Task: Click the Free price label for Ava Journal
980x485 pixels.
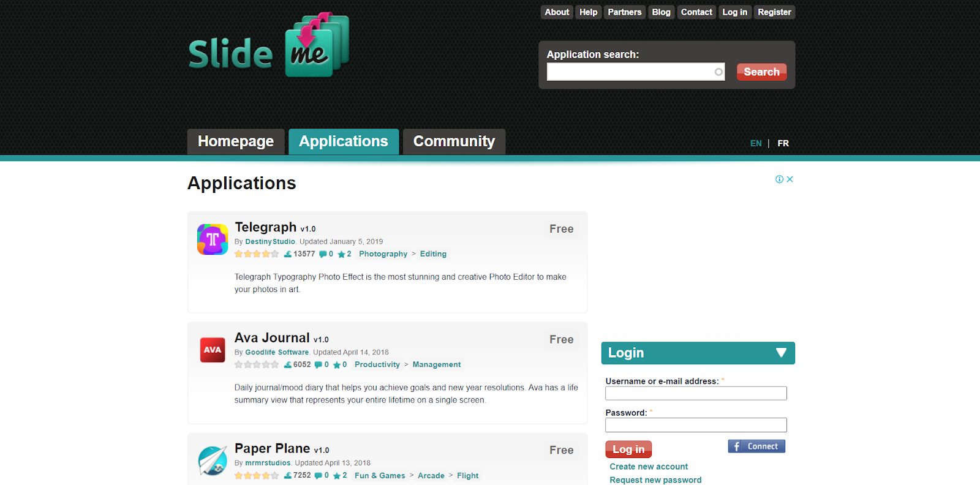Action: pyautogui.click(x=562, y=340)
